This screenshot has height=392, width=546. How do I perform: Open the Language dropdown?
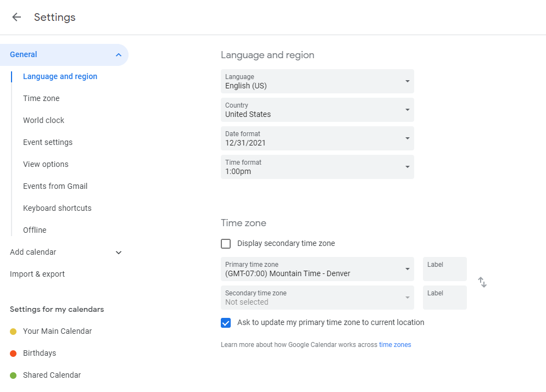[317, 81]
